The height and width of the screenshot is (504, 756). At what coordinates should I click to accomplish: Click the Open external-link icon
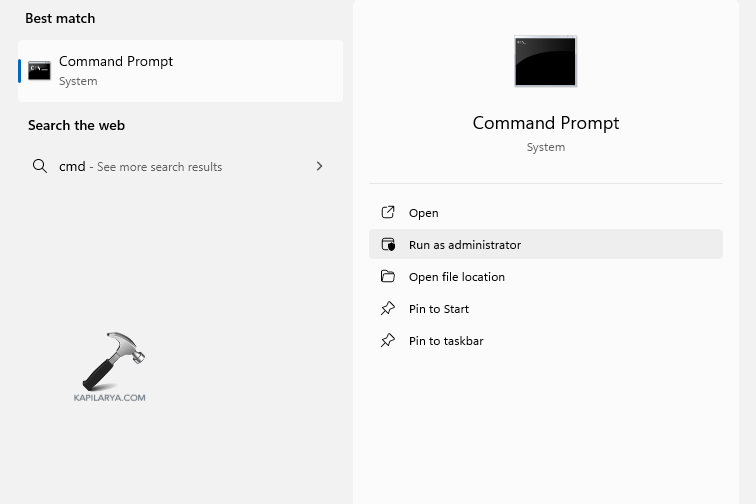pos(388,212)
